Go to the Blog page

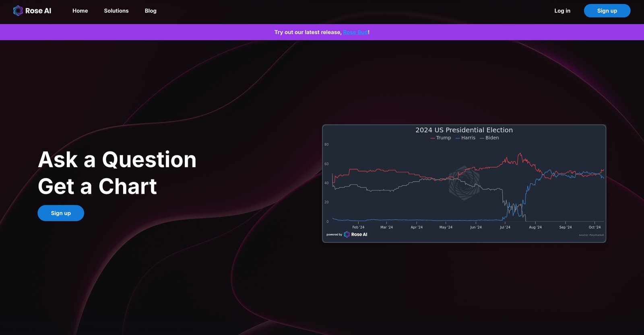point(151,11)
